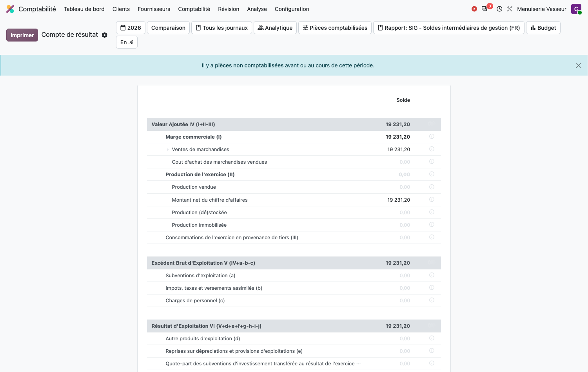Expand the Ventes de marchandises line
The image size is (588, 372).
[168, 150]
